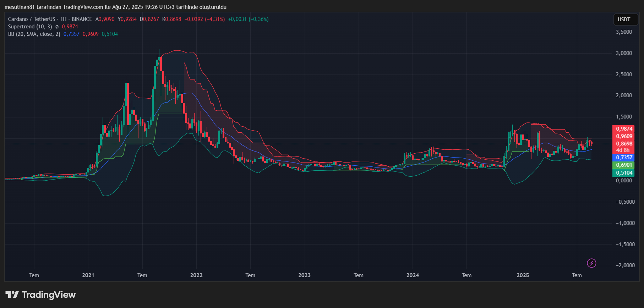Click the 2021 label on the time axis
Screen dimensions: 644x308
click(x=88, y=275)
